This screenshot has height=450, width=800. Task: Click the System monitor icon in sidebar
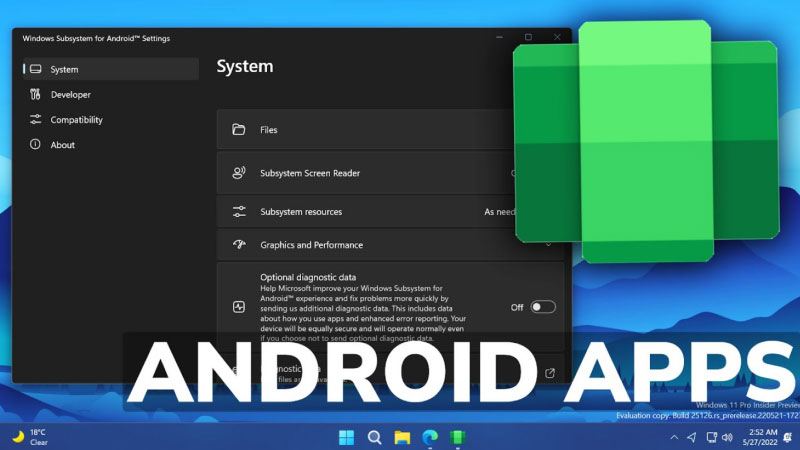tap(35, 69)
